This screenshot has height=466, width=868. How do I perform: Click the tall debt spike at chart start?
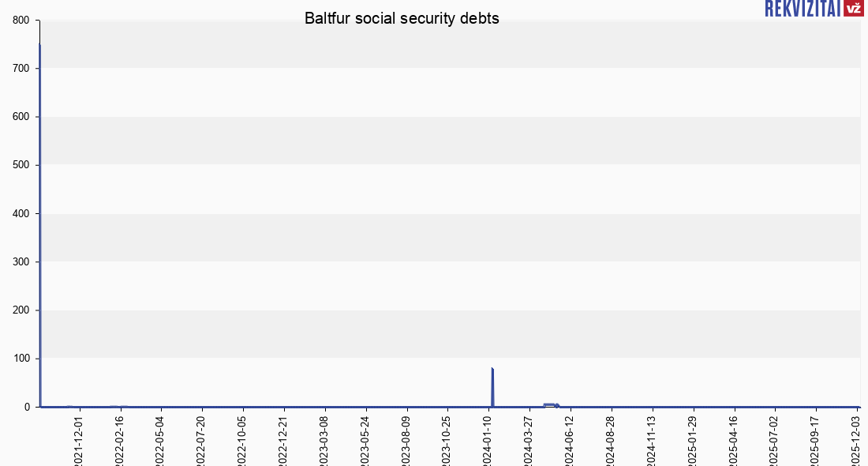[x=39, y=221]
